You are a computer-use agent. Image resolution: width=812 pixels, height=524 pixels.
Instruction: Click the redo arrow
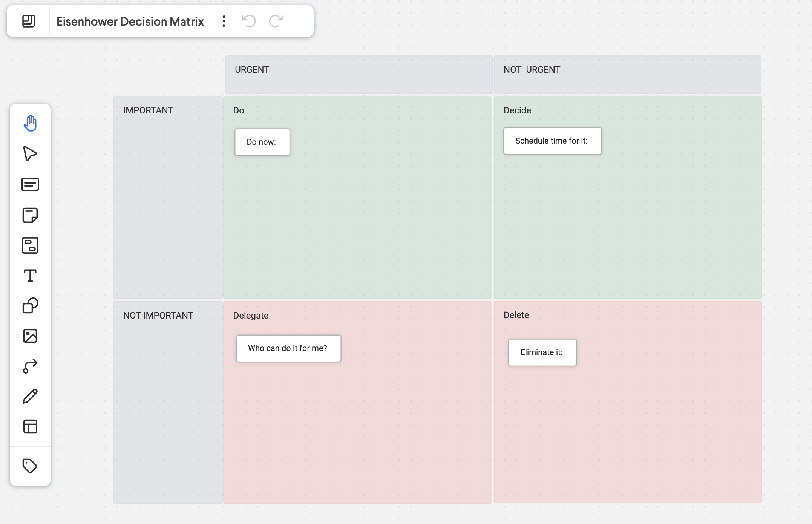276,21
